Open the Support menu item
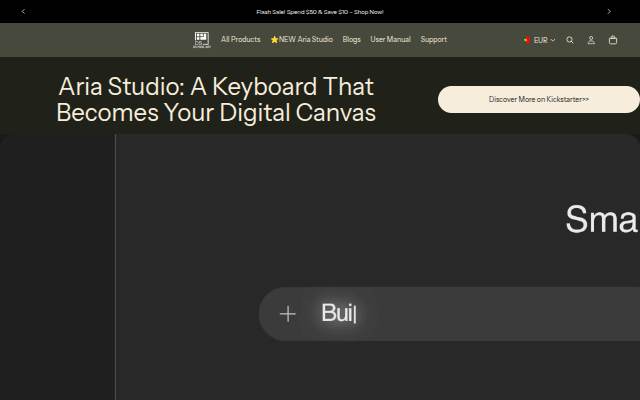 point(433,40)
